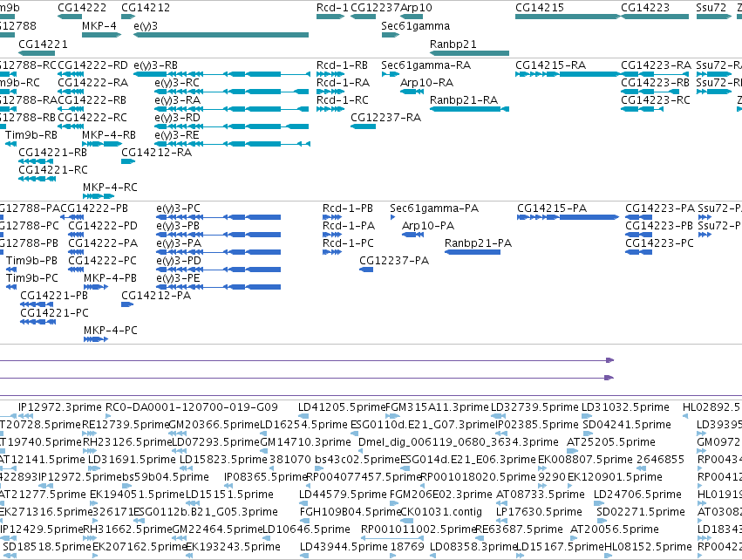Click the GM22464.5prime EST label
The image size is (742, 560).
(217, 529)
